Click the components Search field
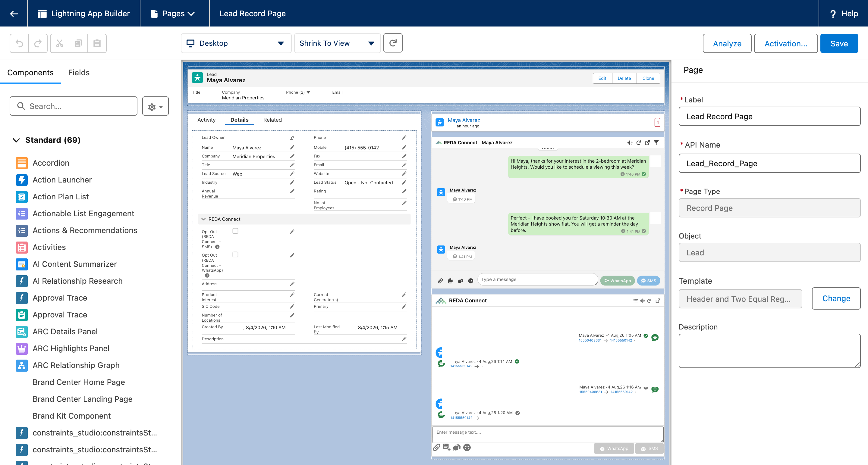The height and width of the screenshot is (465, 868). pos(74,106)
